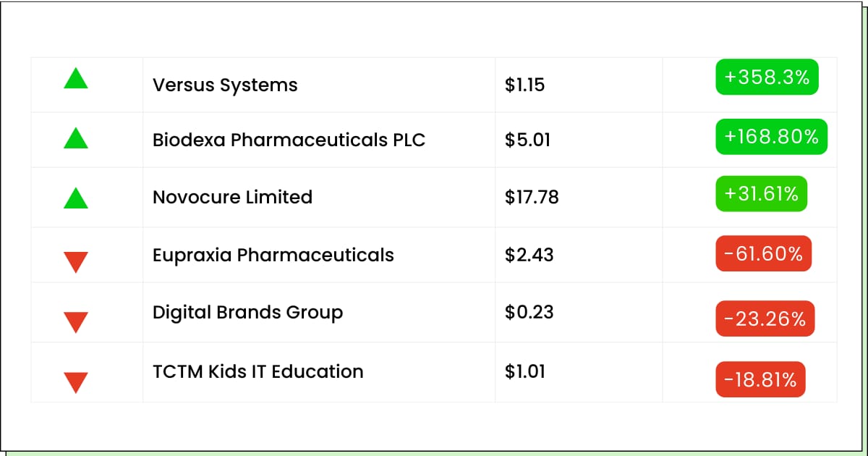Screen dimensions: 868x456
Task: Open the Versus Systems stock name
Action: coord(225,85)
